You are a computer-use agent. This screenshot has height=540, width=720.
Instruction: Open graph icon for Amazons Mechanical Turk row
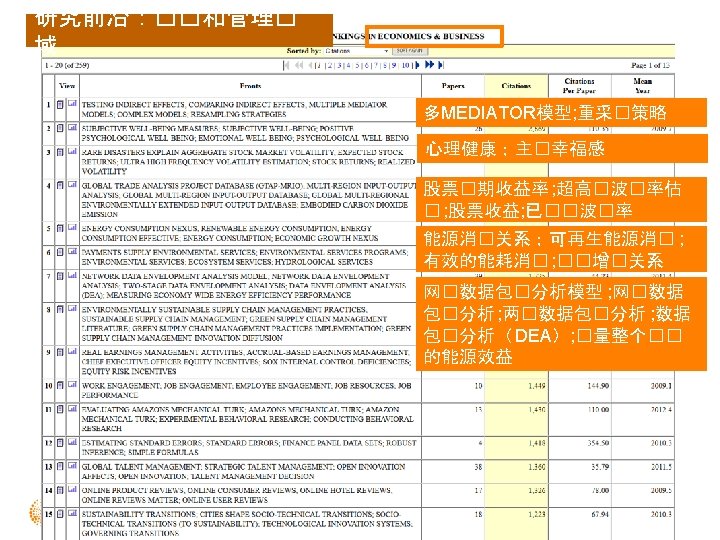[72, 408]
